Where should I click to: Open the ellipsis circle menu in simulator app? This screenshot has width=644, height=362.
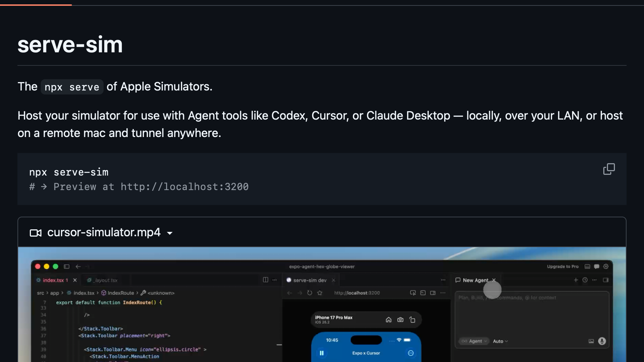point(411,353)
